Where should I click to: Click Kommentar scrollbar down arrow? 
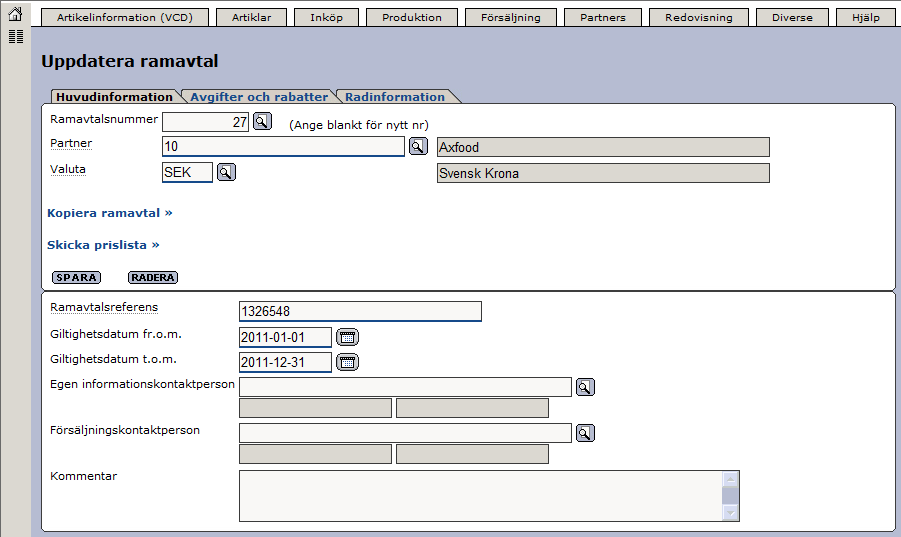tap(730, 513)
